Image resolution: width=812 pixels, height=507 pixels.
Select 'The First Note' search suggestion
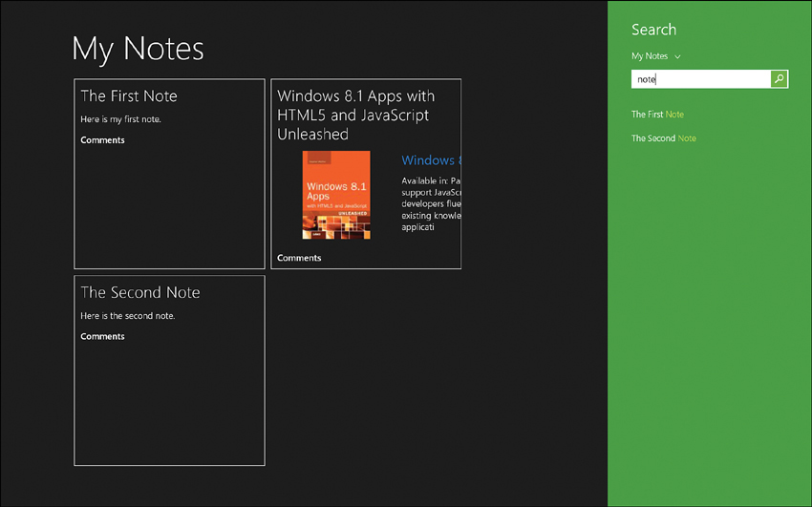pyautogui.click(x=657, y=115)
